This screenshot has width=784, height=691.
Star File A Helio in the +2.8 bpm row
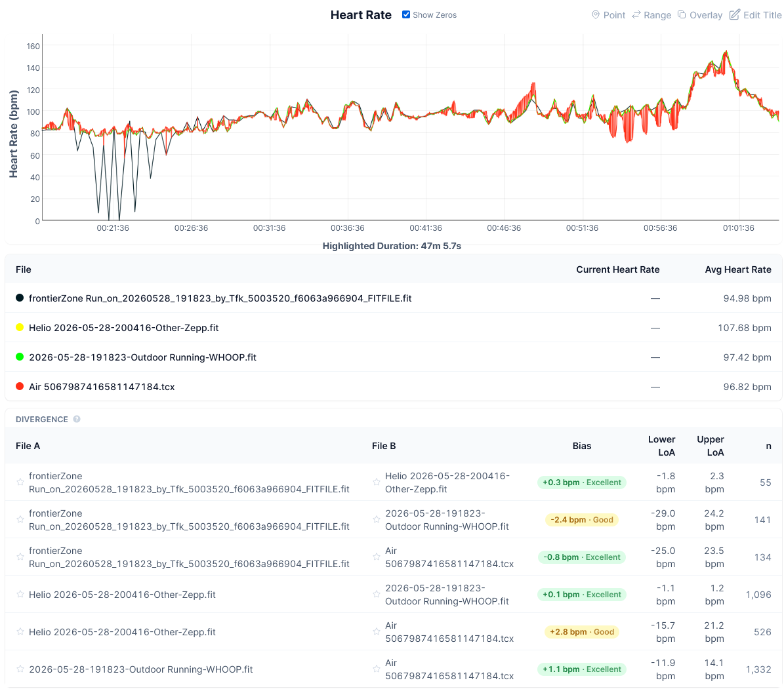pos(20,631)
